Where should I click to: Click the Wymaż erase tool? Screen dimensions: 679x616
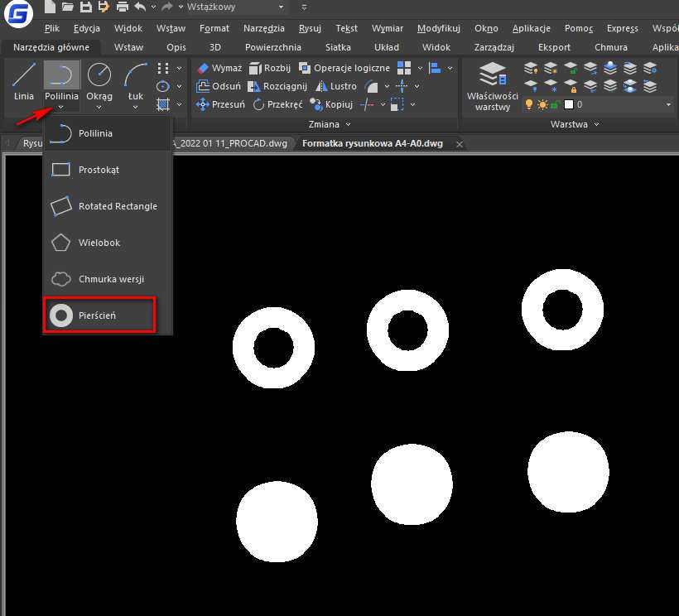coord(219,68)
